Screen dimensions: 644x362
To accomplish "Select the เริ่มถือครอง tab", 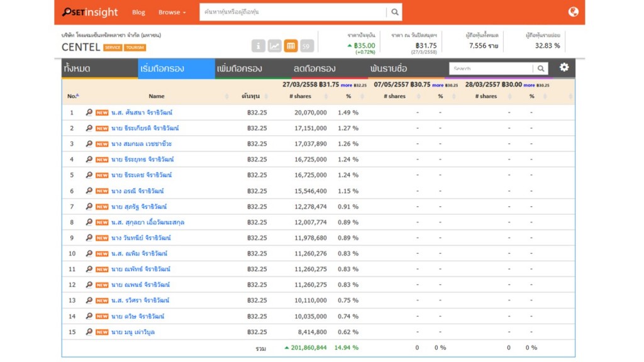I will click(176, 69).
